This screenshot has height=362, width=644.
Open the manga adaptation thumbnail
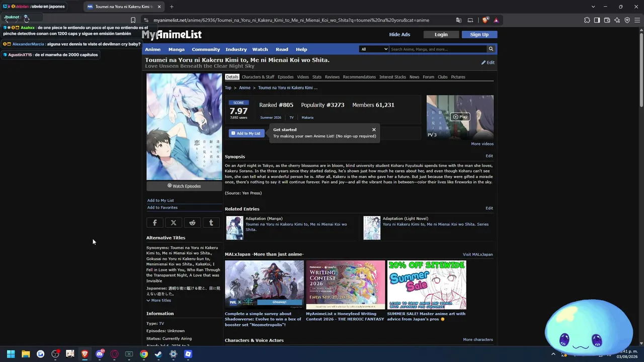(x=235, y=228)
